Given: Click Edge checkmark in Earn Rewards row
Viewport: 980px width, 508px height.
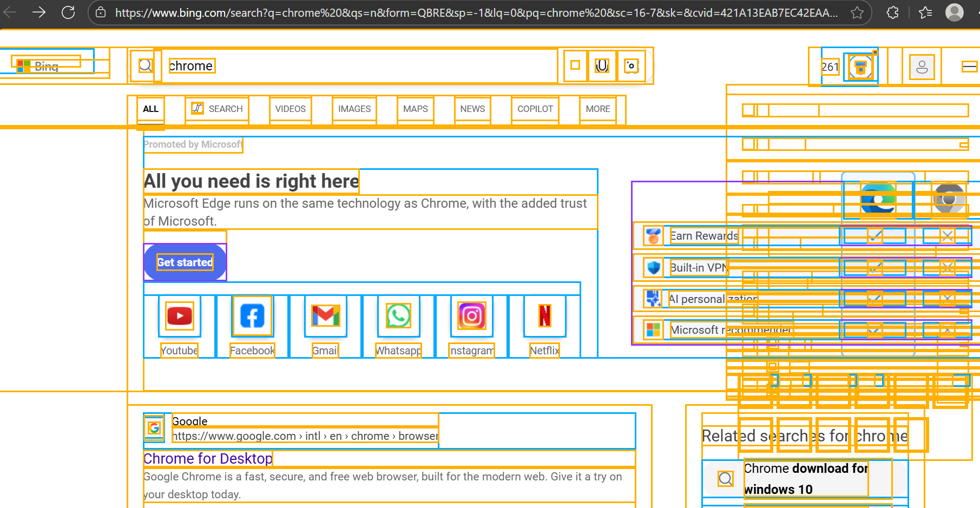Looking at the screenshot, I should coord(875,235).
